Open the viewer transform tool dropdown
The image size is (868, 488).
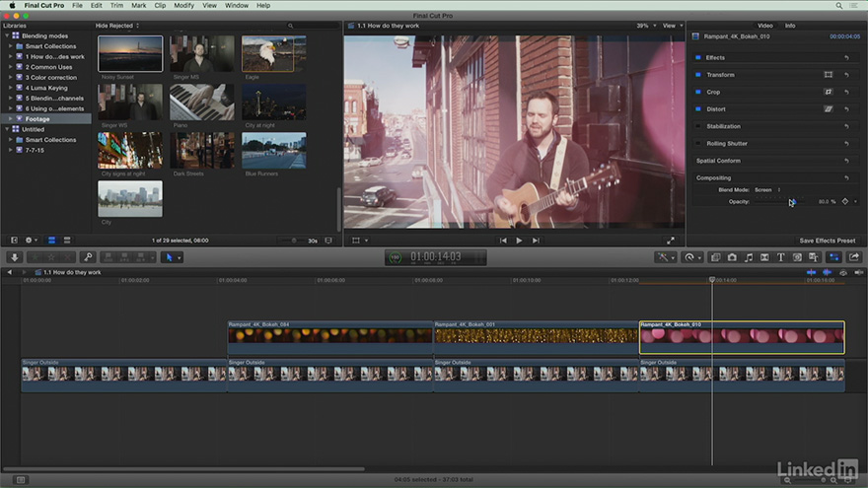click(x=360, y=241)
